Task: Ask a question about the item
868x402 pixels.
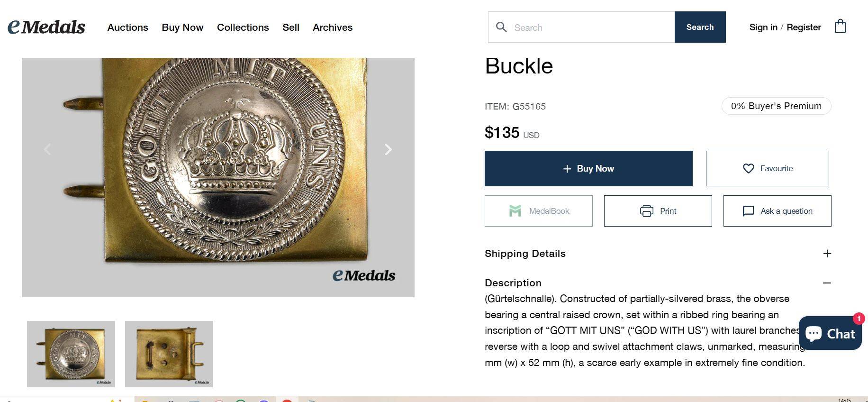Action: click(x=777, y=211)
